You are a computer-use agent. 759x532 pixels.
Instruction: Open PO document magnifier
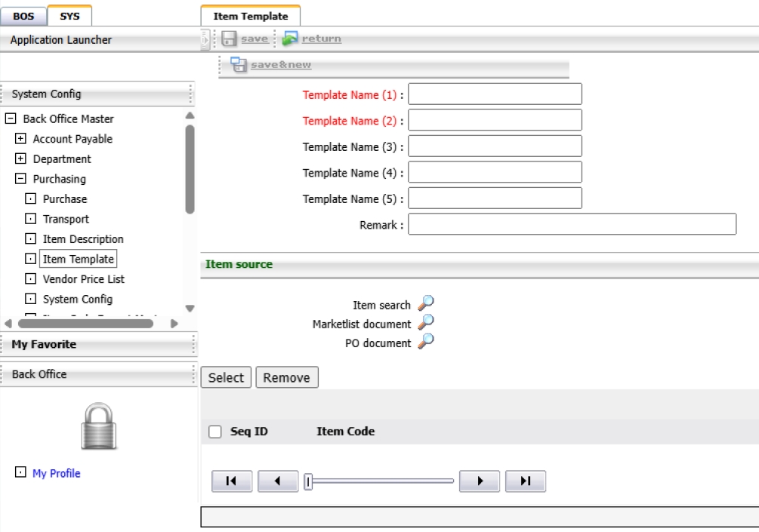coord(426,342)
